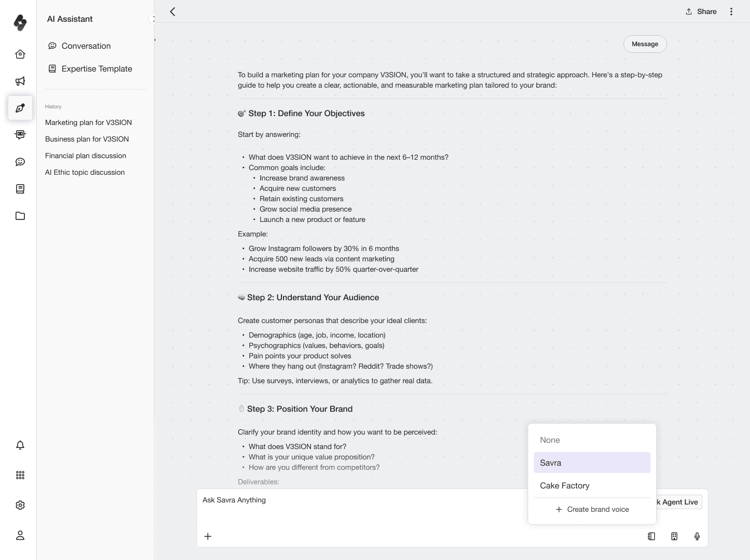This screenshot has width=750, height=560.
Task: Open the Conversation section
Action: tap(79, 46)
